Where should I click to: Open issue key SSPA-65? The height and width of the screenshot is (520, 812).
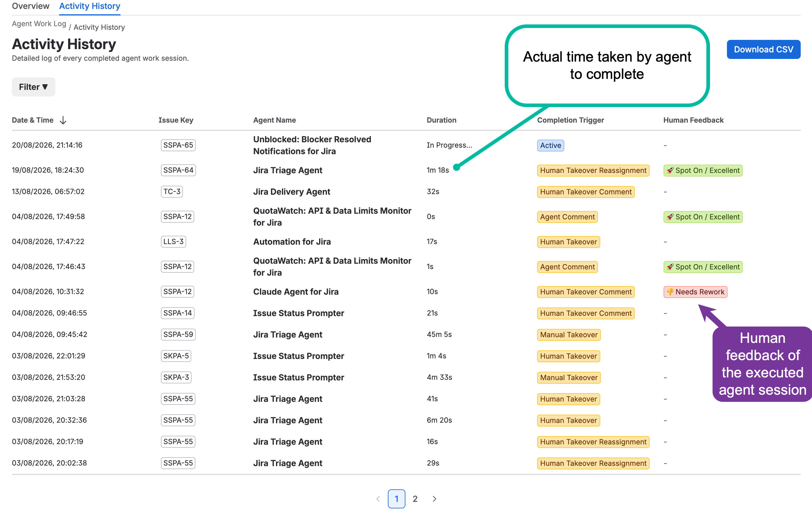178,145
